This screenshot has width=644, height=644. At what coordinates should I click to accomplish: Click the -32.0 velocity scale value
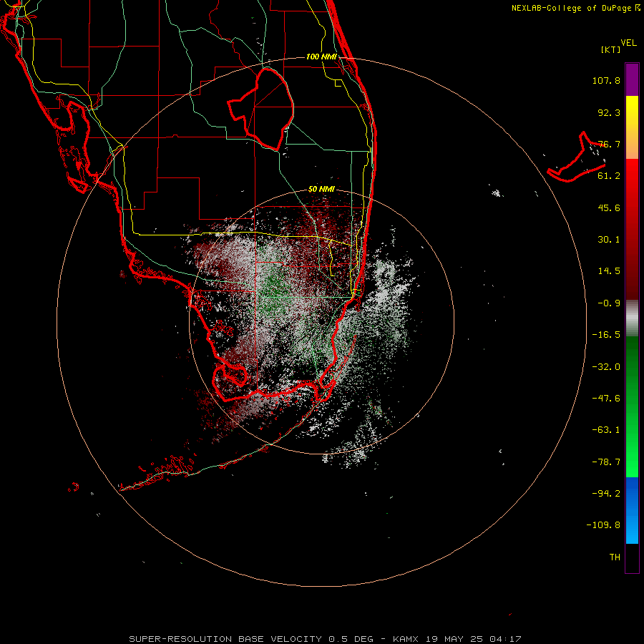pos(606,367)
